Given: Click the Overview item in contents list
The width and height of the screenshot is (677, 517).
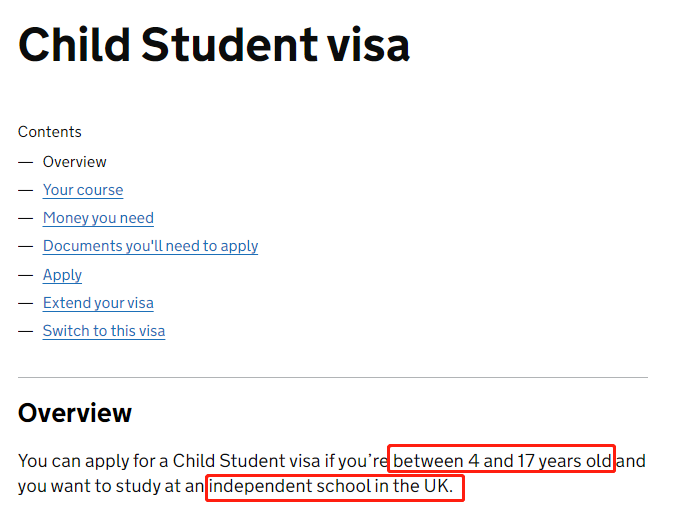Looking at the screenshot, I should click(x=74, y=162).
